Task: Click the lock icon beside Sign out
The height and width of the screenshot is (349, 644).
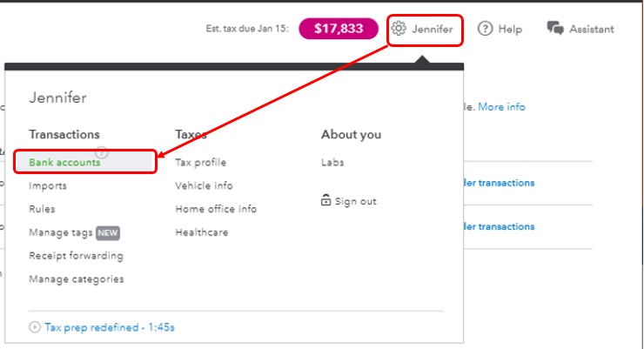Action: tap(326, 201)
